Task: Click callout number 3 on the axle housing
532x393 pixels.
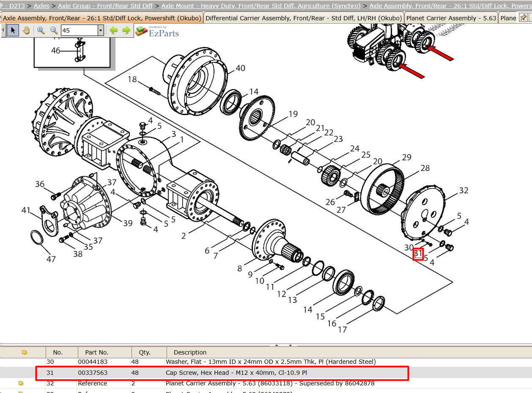Action: click(x=173, y=135)
